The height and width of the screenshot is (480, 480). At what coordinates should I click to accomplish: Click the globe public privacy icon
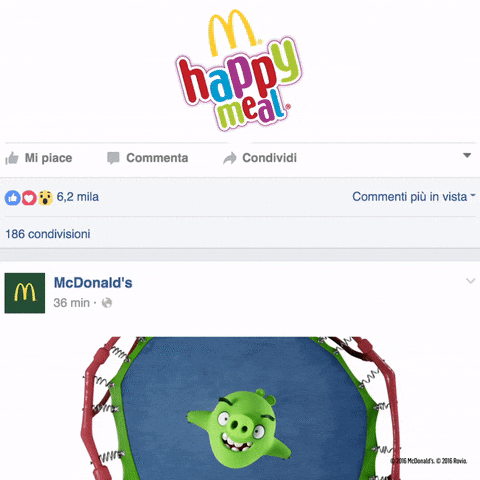(107, 303)
